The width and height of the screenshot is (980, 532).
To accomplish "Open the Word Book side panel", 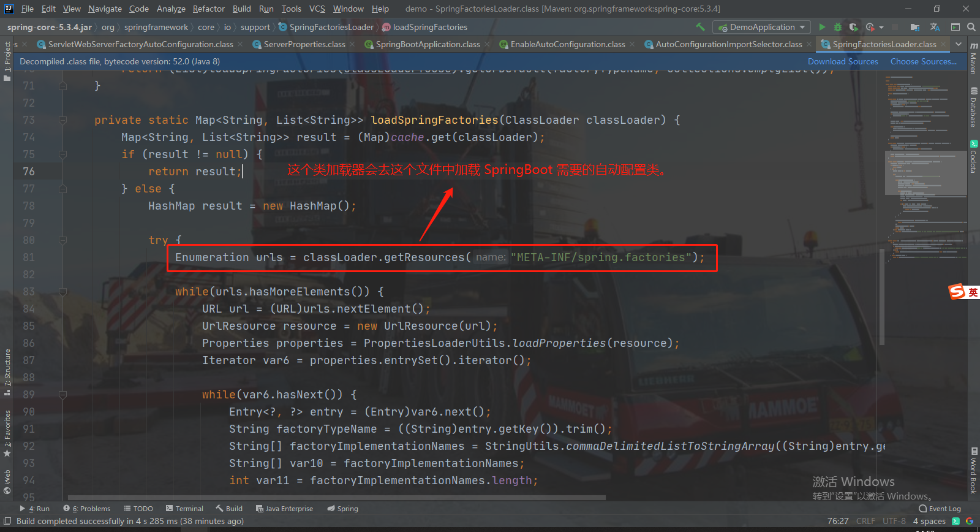I will coord(973,470).
